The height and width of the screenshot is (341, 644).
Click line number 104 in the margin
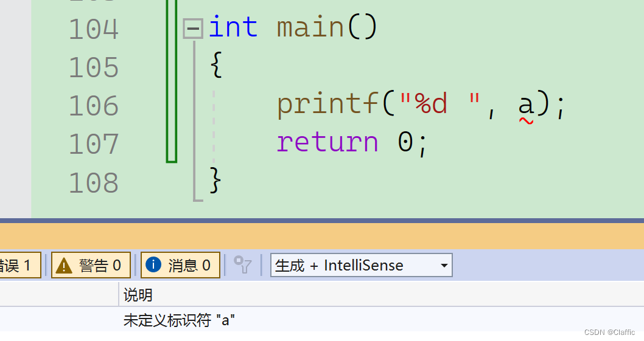[x=93, y=29]
